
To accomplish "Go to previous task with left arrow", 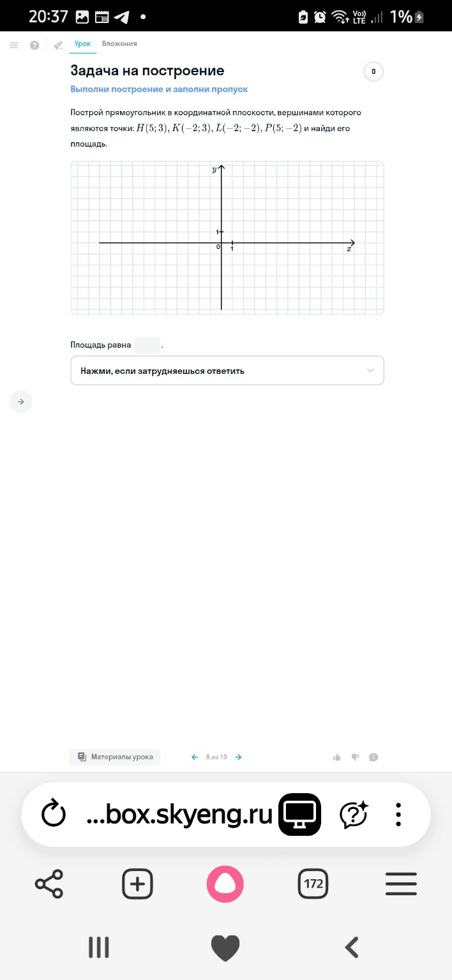I will [195, 757].
